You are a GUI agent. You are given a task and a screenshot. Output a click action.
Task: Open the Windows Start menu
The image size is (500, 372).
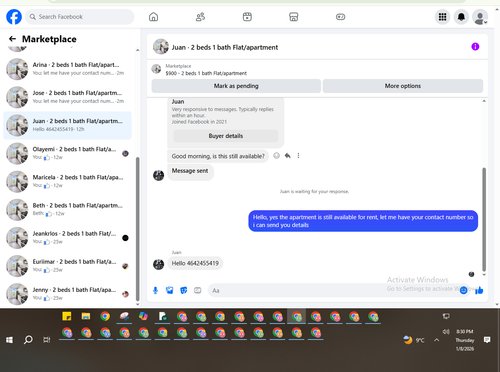pos(9,340)
